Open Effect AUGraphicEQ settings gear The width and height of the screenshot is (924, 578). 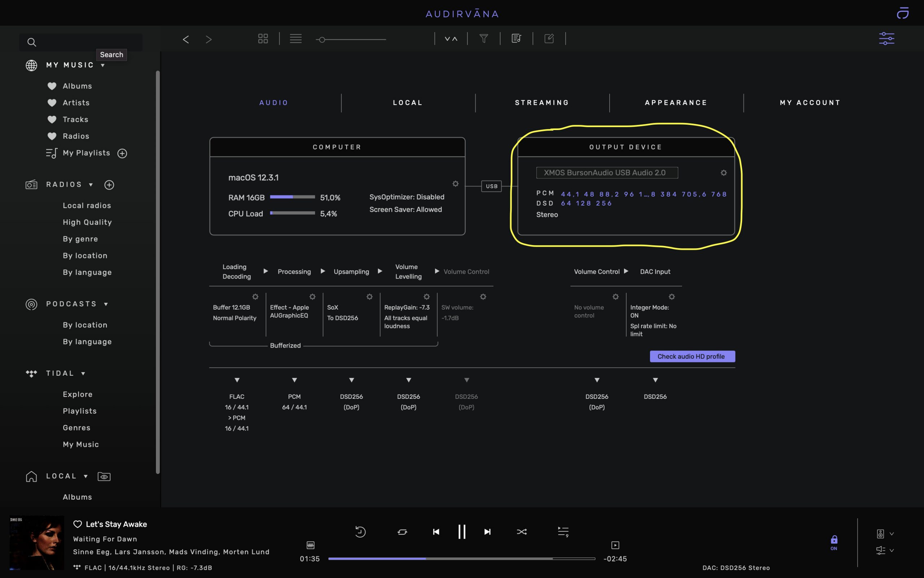point(312,297)
